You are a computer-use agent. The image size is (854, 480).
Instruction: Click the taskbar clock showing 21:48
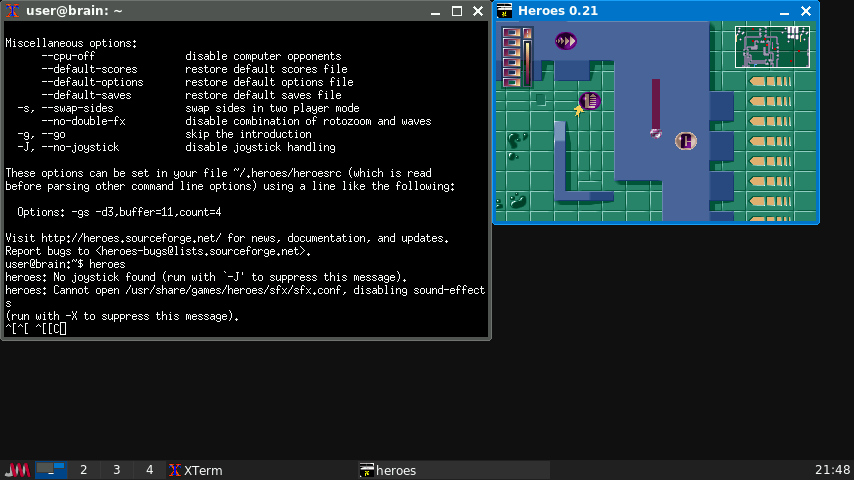[831, 470]
